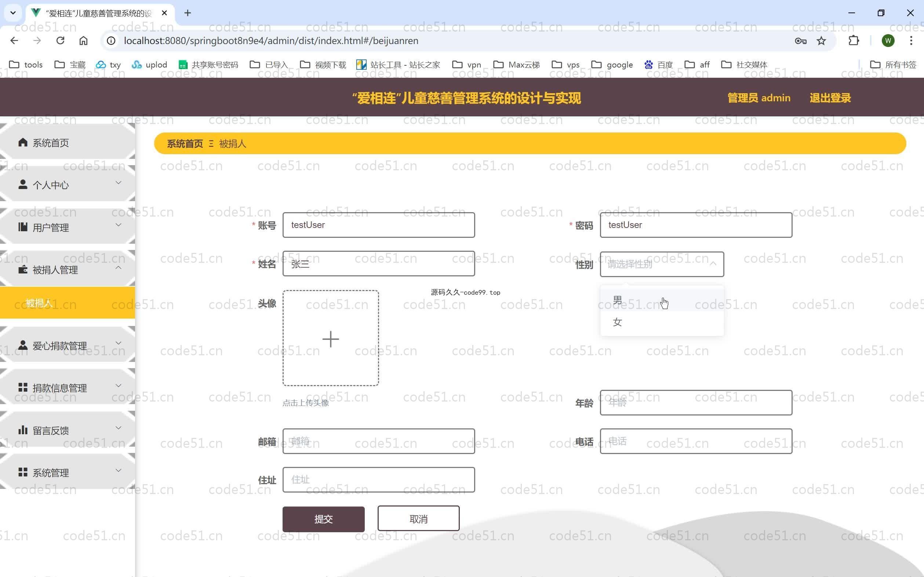Open the browser extensions puzzle icon

(x=854, y=40)
